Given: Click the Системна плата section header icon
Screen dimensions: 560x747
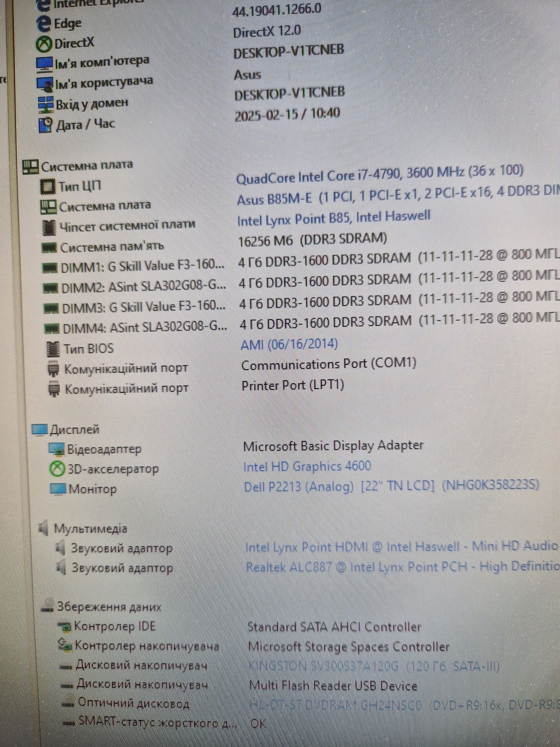Looking at the screenshot, I should 31,167.
